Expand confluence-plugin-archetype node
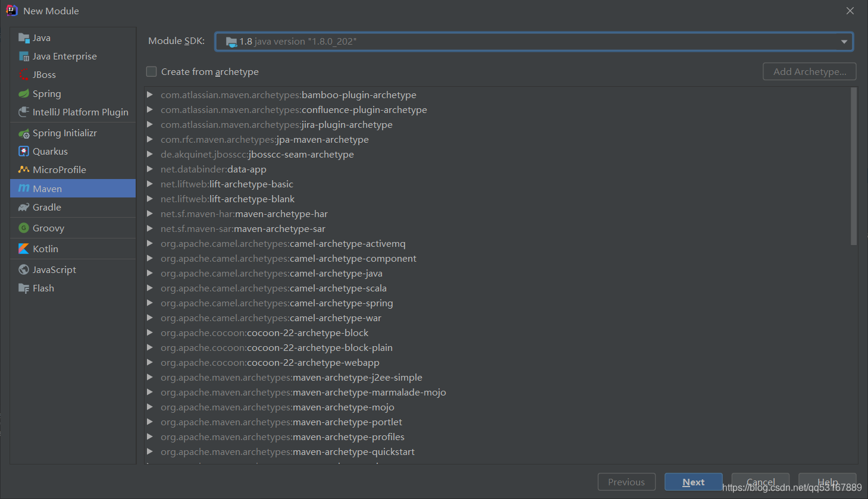The image size is (868, 499). coord(150,110)
